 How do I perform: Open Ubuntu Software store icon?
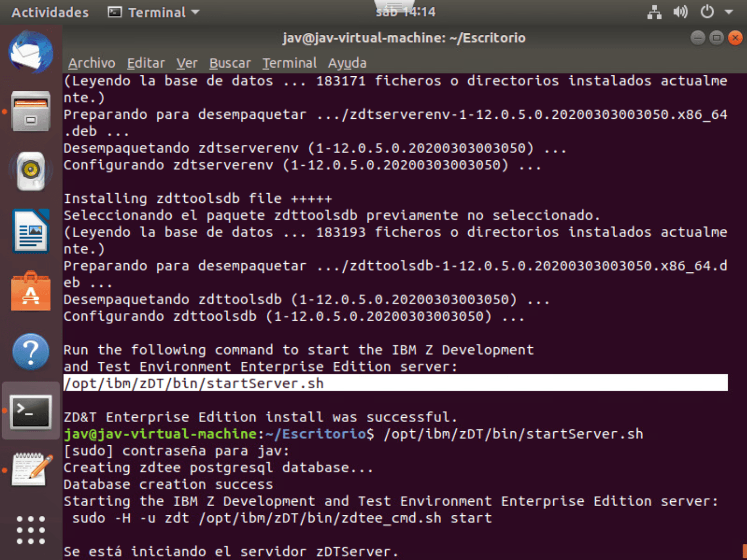[31, 292]
